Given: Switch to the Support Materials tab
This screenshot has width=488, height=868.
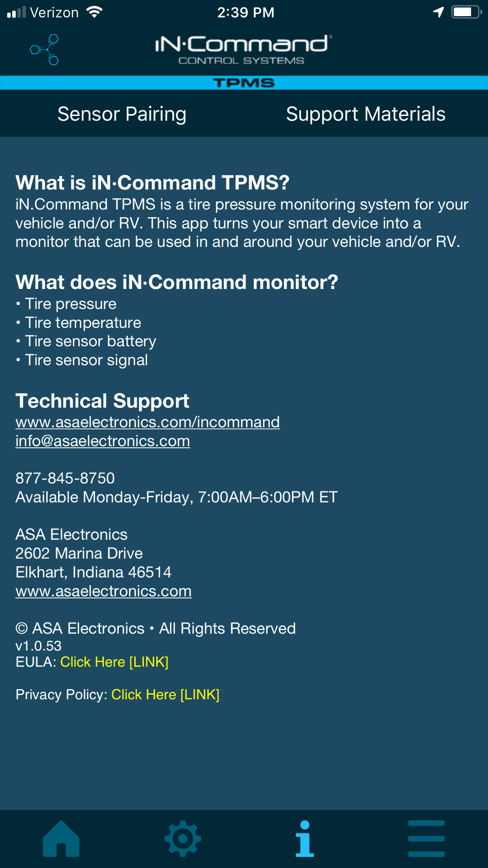Looking at the screenshot, I should pyautogui.click(x=366, y=114).
